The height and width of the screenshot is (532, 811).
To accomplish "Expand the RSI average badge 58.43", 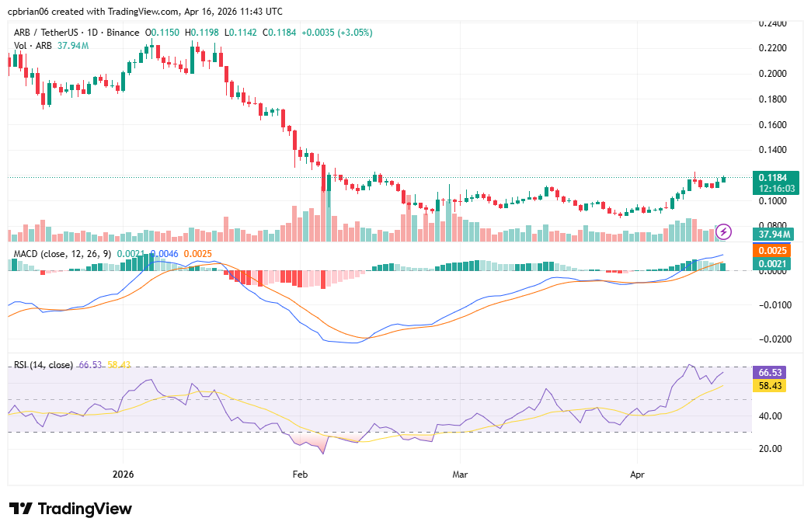I will (771, 385).
